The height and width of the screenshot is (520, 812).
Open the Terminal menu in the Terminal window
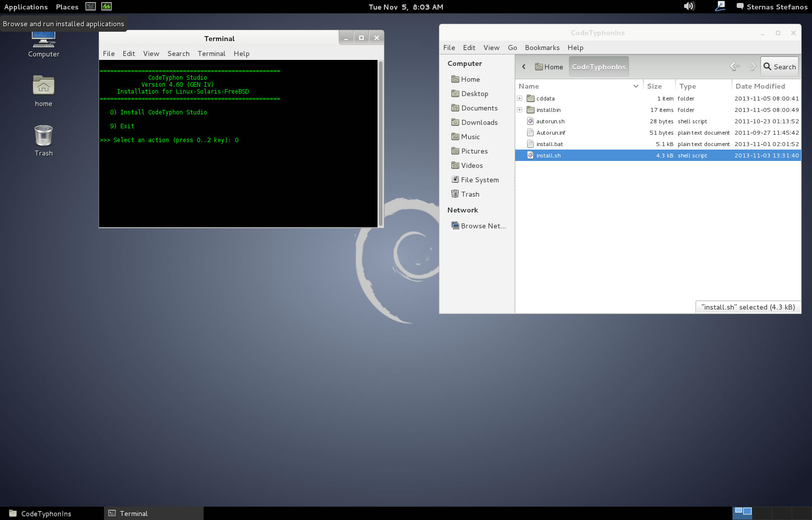(x=212, y=53)
